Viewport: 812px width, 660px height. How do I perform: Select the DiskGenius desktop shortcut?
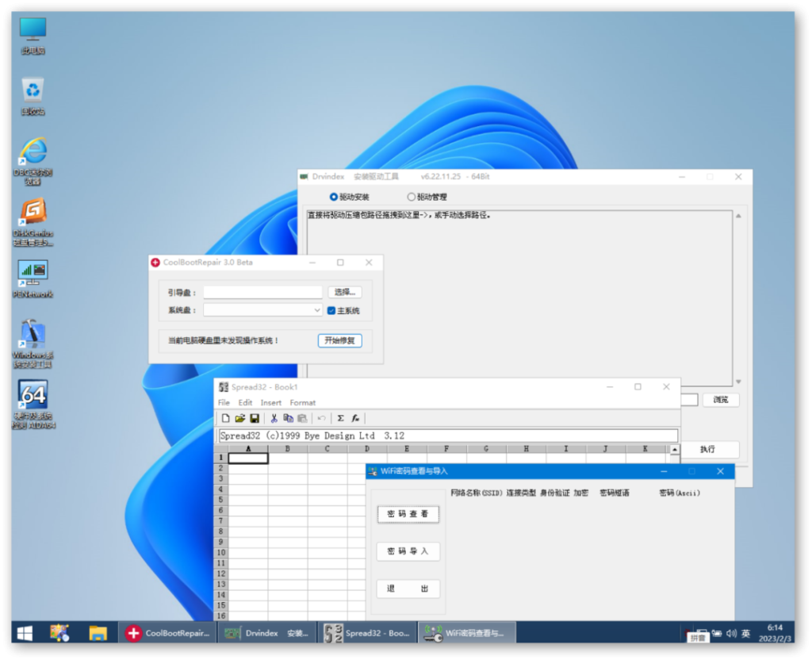33,223
